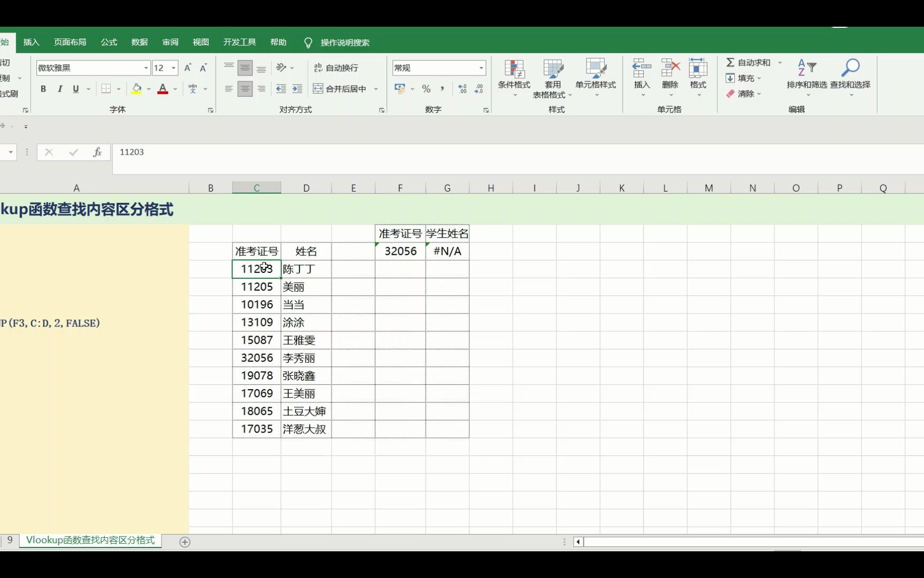
Task: Select the fill color swatch
Action: (136, 89)
